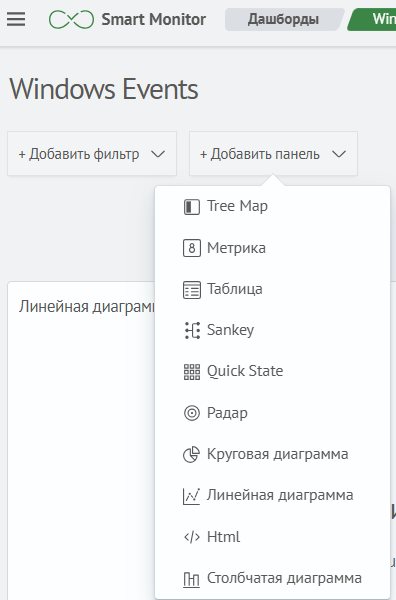Screen dimensions: 396x600
Task: Click the chevron next to Добавить панель
Action: click(x=339, y=154)
